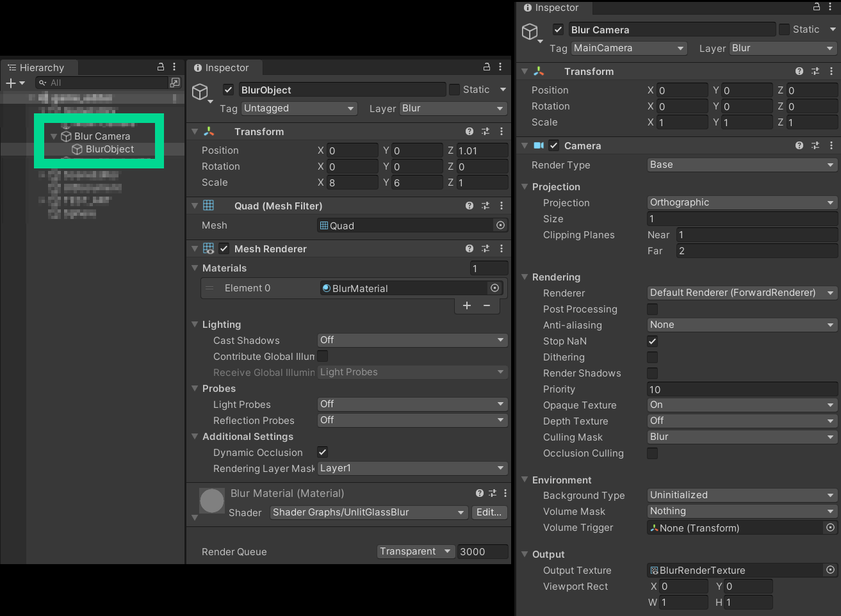Open BlurMaterial object picker in Element 0

[x=494, y=288]
